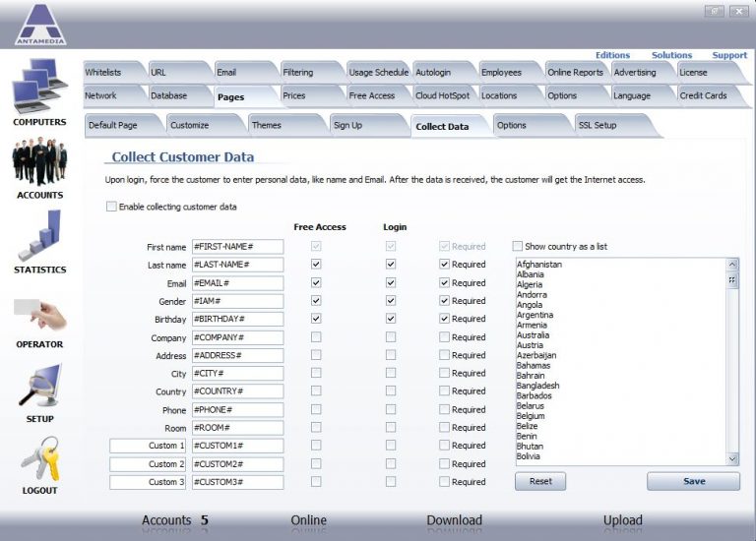Check Room Login checkbox
Screen dimensions: 756x541
click(x=391, y=427)
